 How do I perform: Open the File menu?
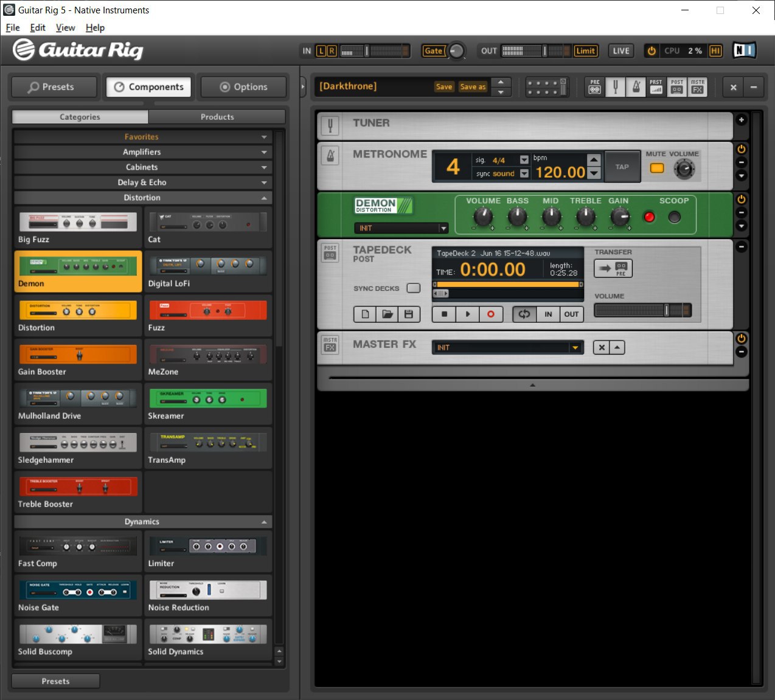point(13,27)
